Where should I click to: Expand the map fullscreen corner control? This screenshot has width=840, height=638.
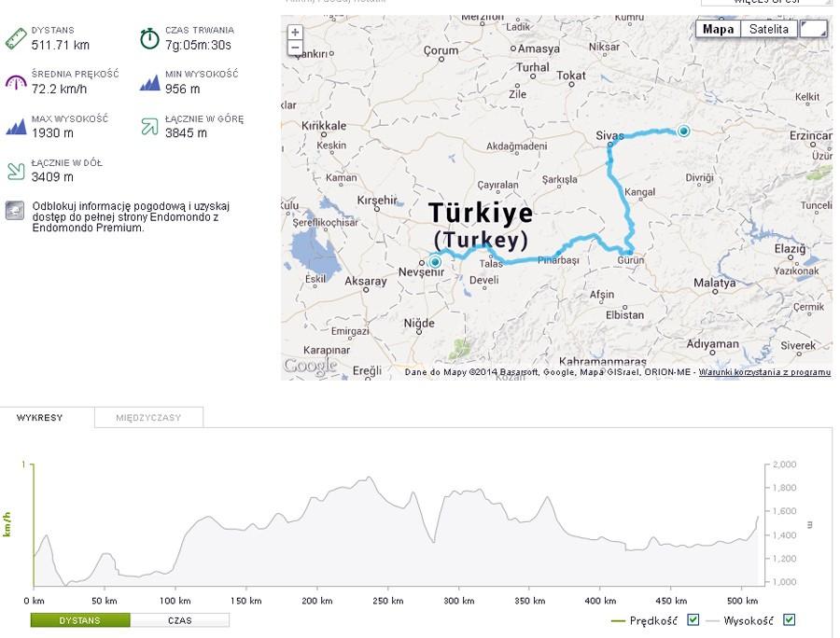pos(814,29)
